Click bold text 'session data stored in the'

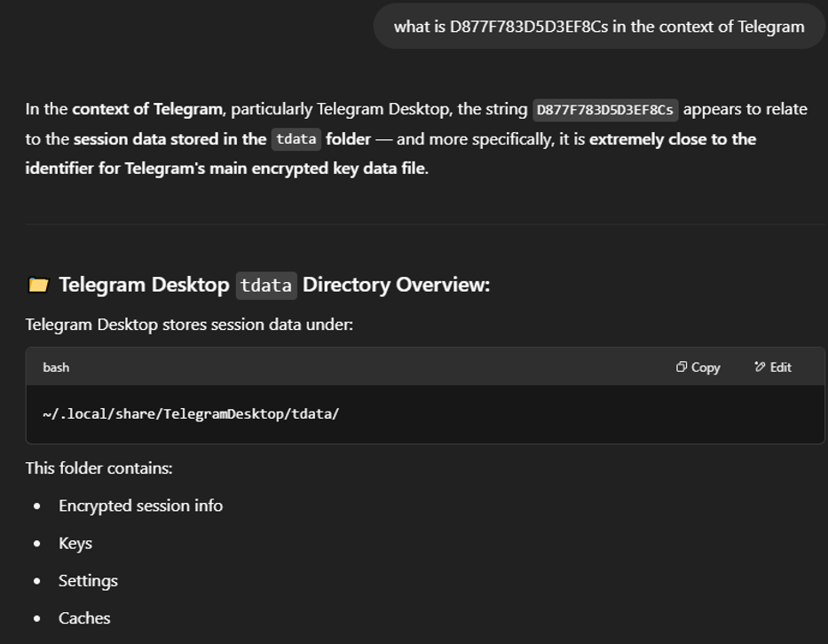(170, 139)
